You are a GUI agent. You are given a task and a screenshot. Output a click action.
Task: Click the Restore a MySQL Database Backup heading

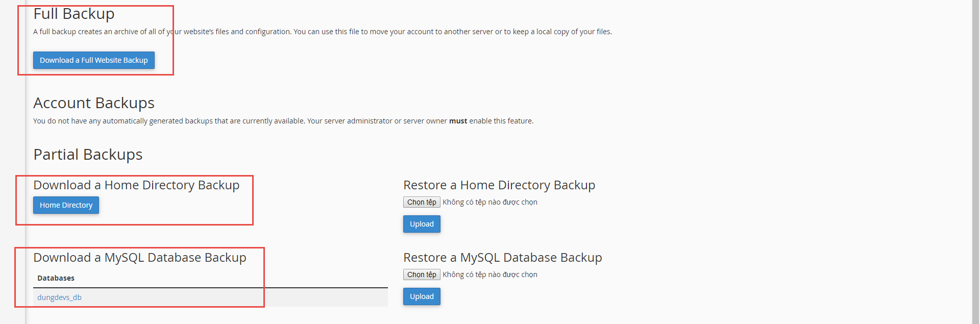pos(503,258)
